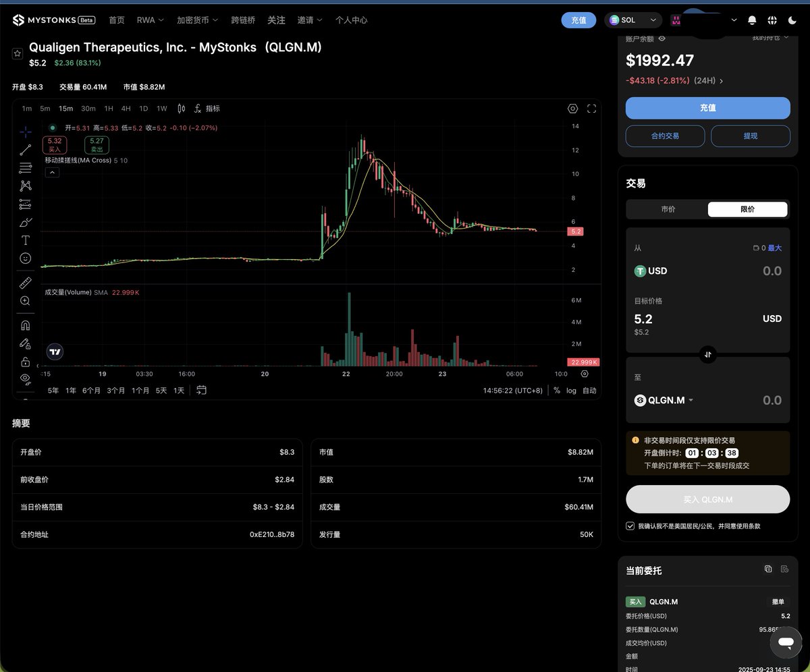Click the MyStonks logo

54,20
